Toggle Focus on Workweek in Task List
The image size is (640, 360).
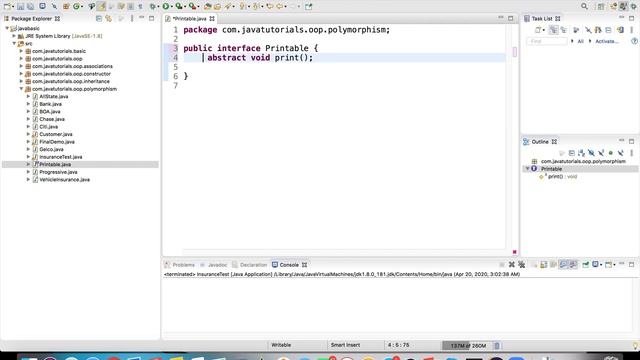576,30
